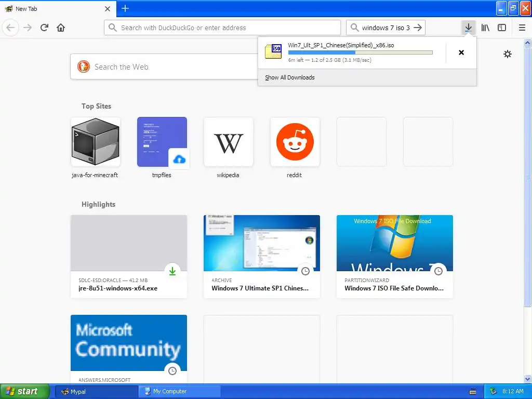Click the search bar magnifier icon
532x399 pixels.
[x=354, y=28]
